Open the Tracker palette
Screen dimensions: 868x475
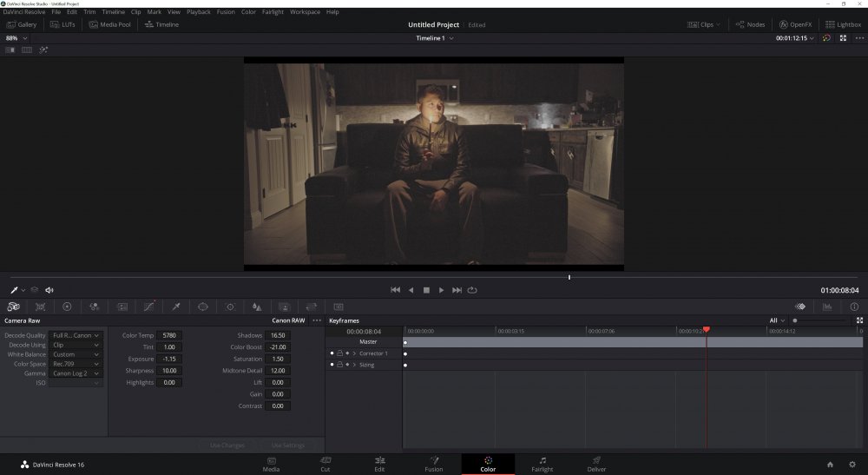230,307
